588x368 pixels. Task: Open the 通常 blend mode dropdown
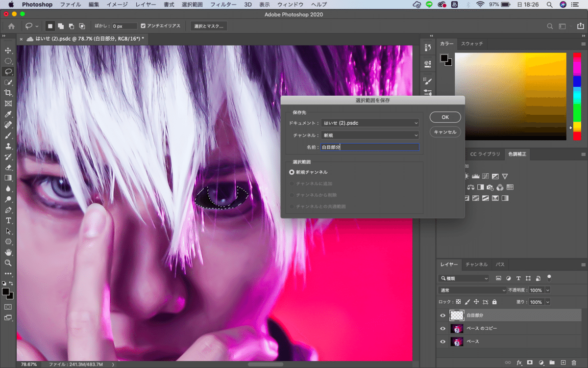click(472, 290)
